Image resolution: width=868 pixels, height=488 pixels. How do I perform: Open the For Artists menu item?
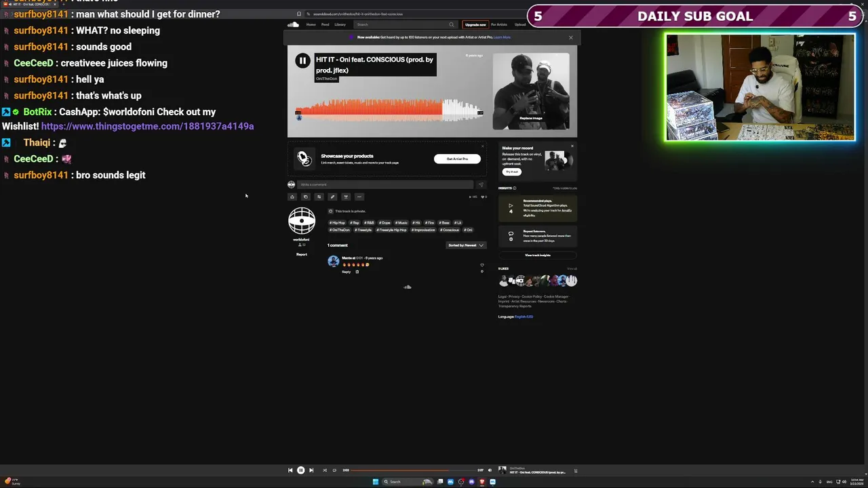click(499, 24)
